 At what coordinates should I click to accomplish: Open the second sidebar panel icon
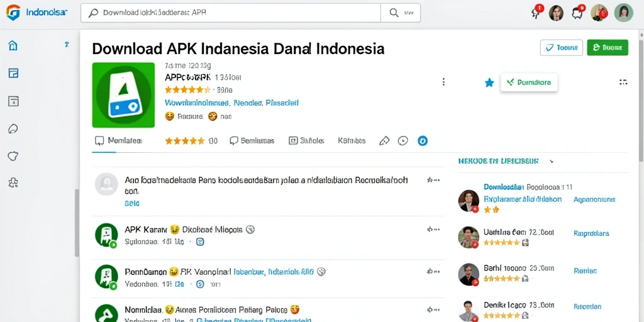pyautogui.click(x=13, y=74)
